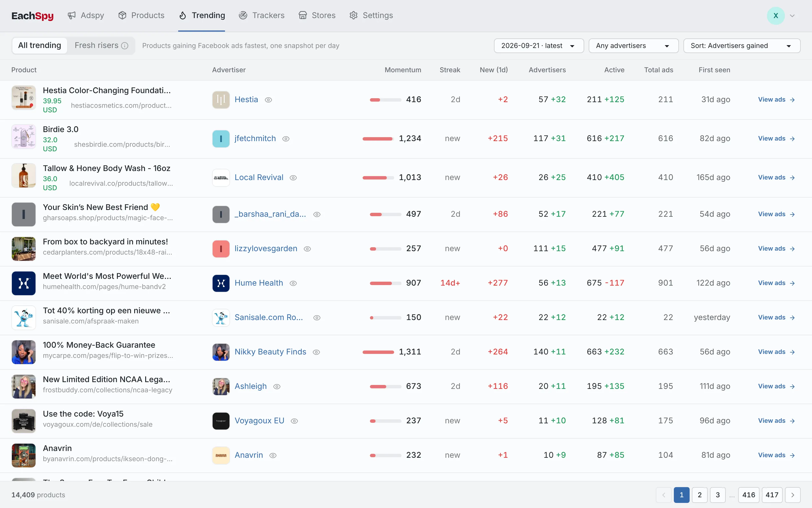
Task: Click the Hume Health advertiser logo
Action: 221,283
